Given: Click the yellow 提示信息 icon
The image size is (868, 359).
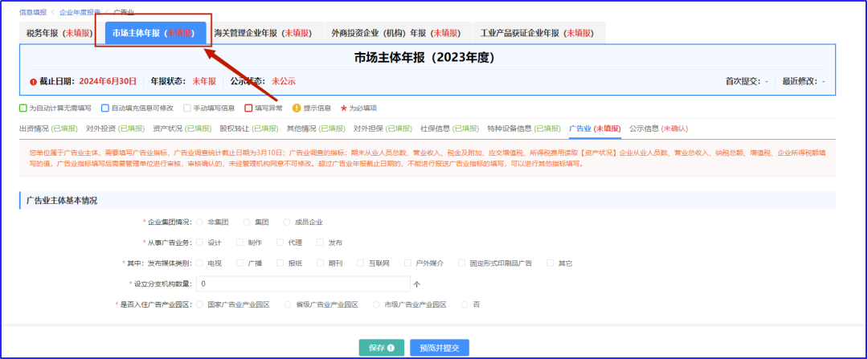Looking at the screenshot, I should click(296, 108).
